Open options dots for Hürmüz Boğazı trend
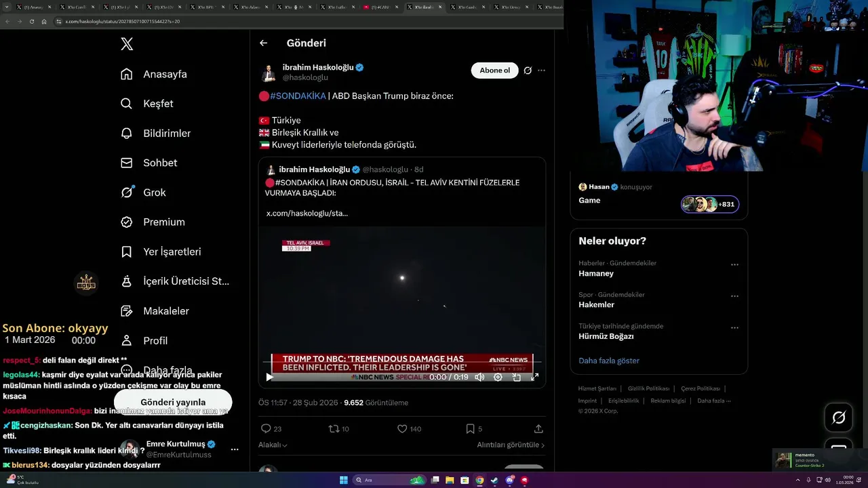 click(x=734, y=328)
